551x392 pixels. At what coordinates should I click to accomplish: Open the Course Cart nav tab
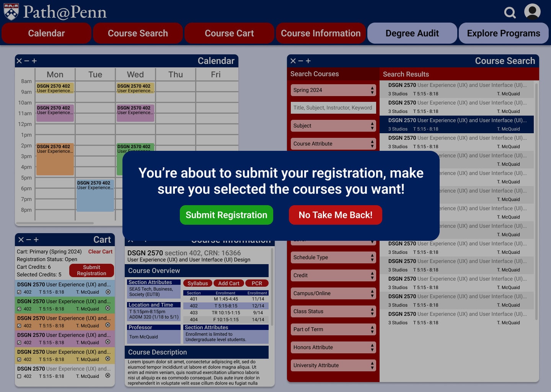point(229,33)
